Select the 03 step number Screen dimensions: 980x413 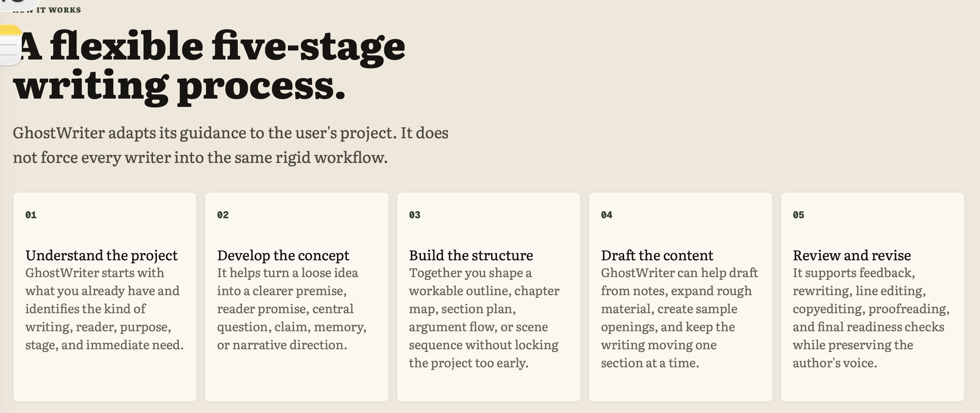coord(414,215)
